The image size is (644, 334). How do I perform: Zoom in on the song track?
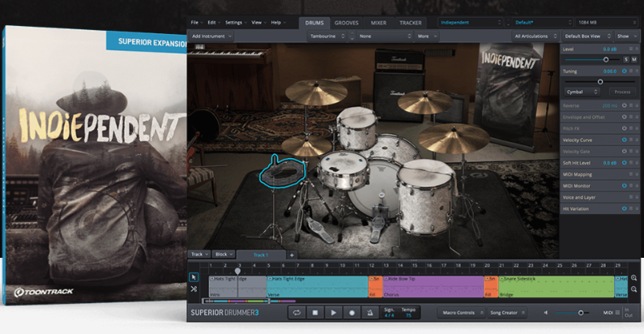point(634,278)
